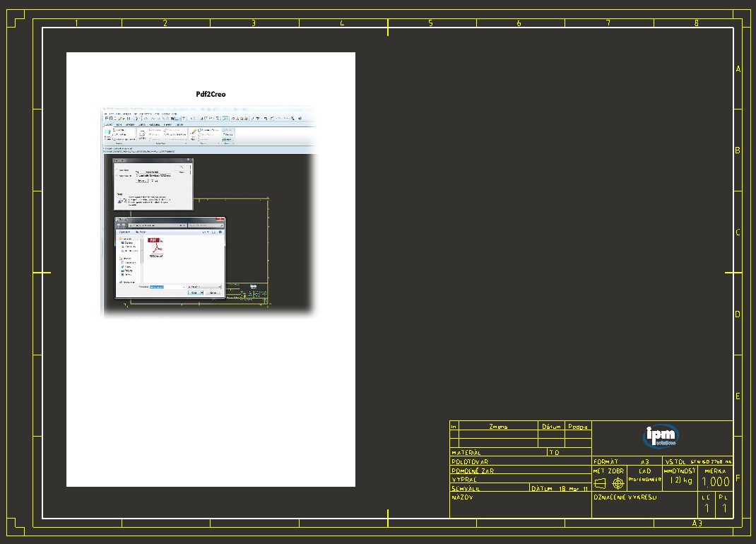Click zone number 5 on the top border
The image size is (756, 544).
tap(430, 23)
